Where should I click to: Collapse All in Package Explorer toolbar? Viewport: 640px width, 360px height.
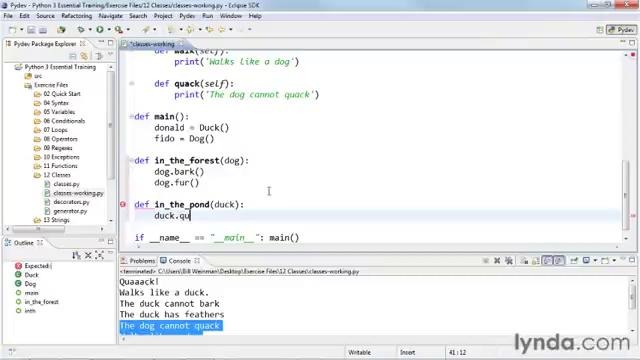tap(73, 56)
